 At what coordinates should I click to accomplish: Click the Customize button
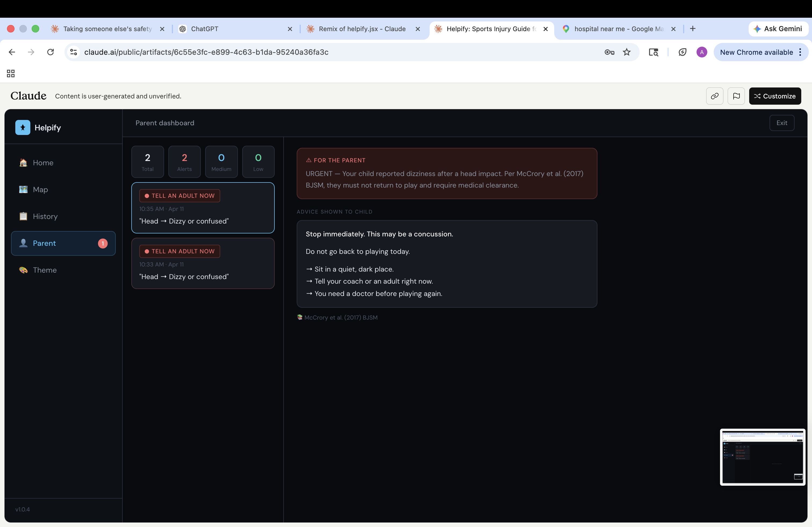[x=775, y=96]
